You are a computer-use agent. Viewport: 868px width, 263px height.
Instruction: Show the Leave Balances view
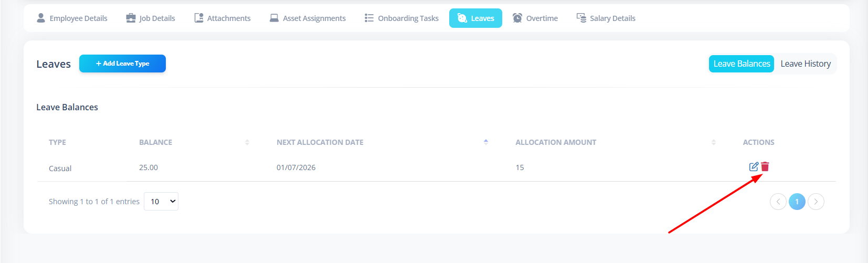742,64
